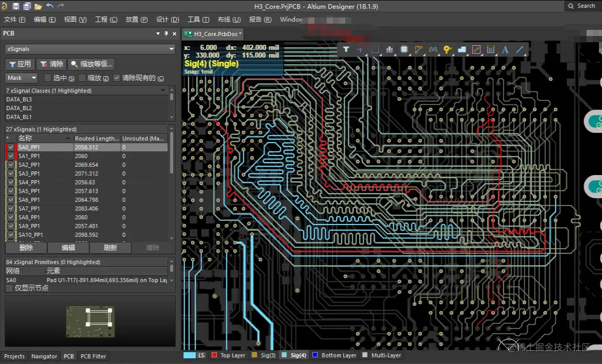The image size is (602, 364).
Task: Switch to the Navigator panel tab
Action: click(x=44, y=356)
